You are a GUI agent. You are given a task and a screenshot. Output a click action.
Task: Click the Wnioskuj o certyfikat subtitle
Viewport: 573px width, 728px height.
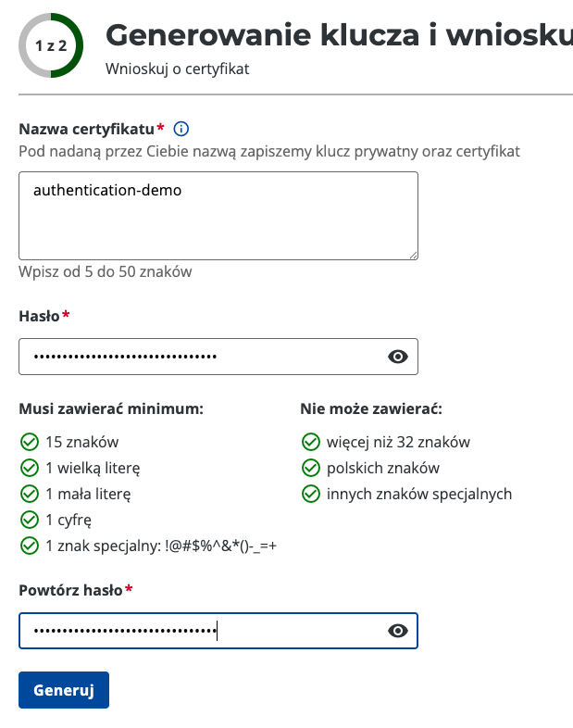[178, 69]
